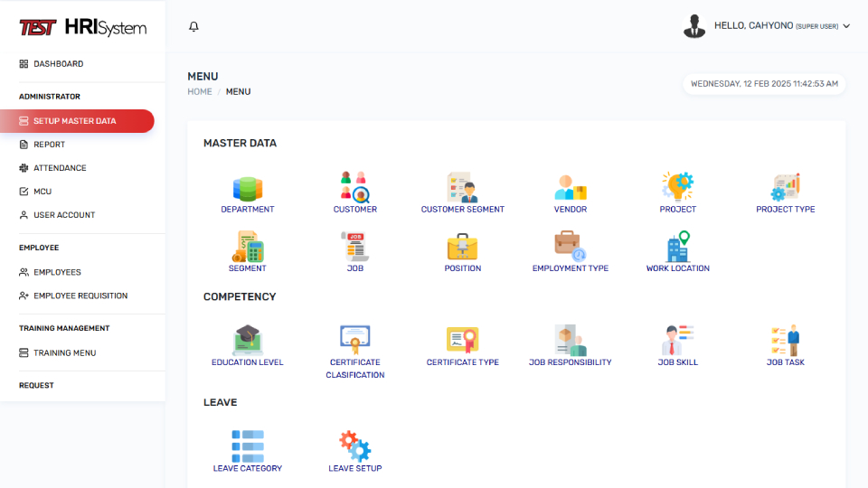The width and height of the screenshot is (868, 488).
Task: Open the Certificate Type icon
Action: 462,341
